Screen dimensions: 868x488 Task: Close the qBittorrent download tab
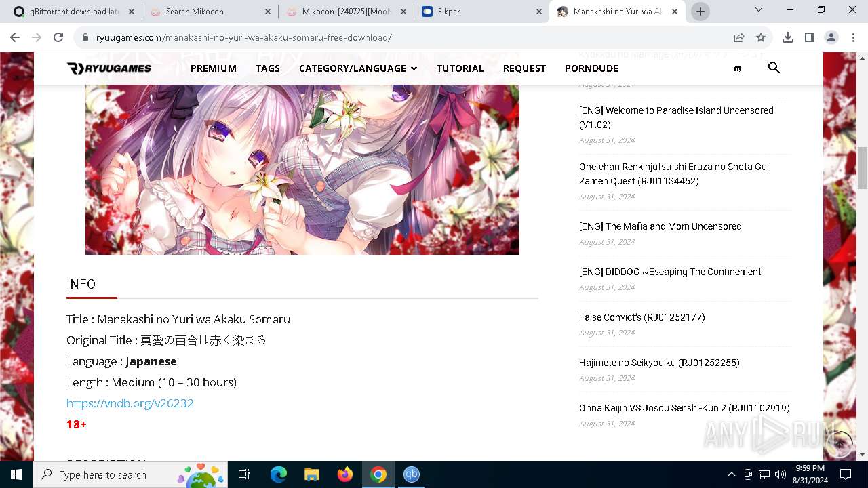click(x=132, y=12)
